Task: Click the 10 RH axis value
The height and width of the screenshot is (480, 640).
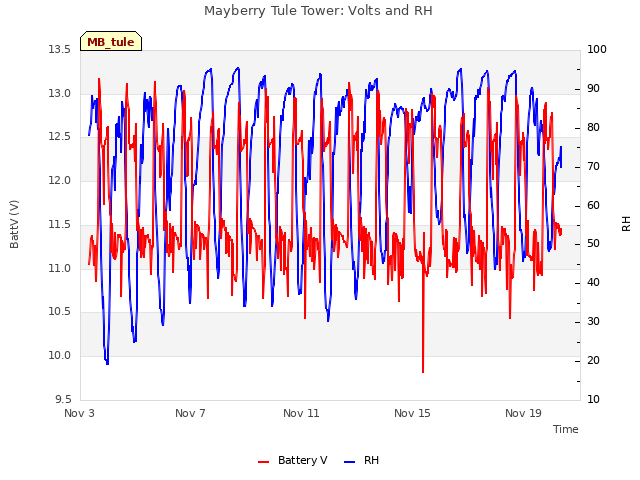Action: (593, 399)
